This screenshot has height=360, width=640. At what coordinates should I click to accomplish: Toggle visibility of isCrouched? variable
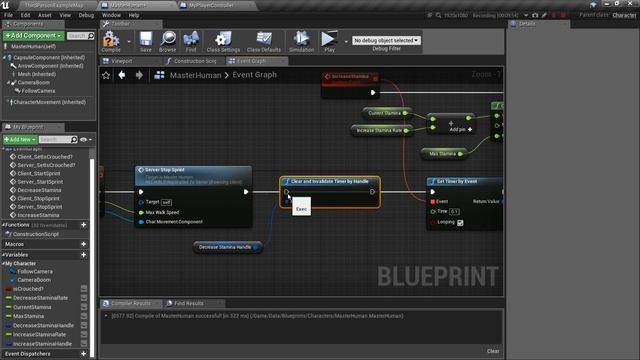click(84, 289)
